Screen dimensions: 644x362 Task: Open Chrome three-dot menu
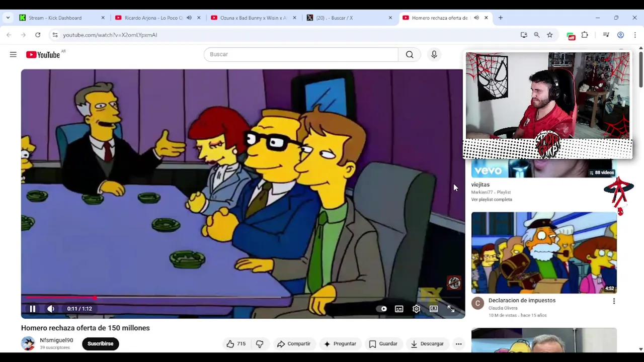coord(635,35)
